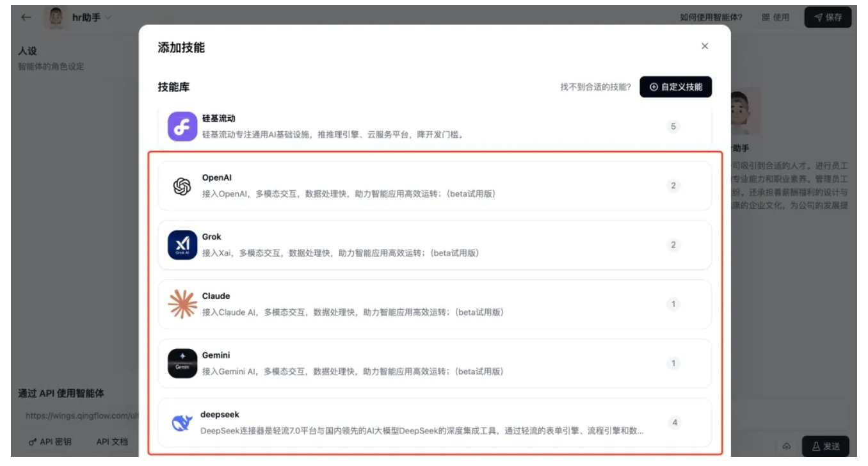Image resolution: width=868 pixels, height=466 pixels.
Task: Select the 硅基流动 skill title
Action: coord(219,118)
